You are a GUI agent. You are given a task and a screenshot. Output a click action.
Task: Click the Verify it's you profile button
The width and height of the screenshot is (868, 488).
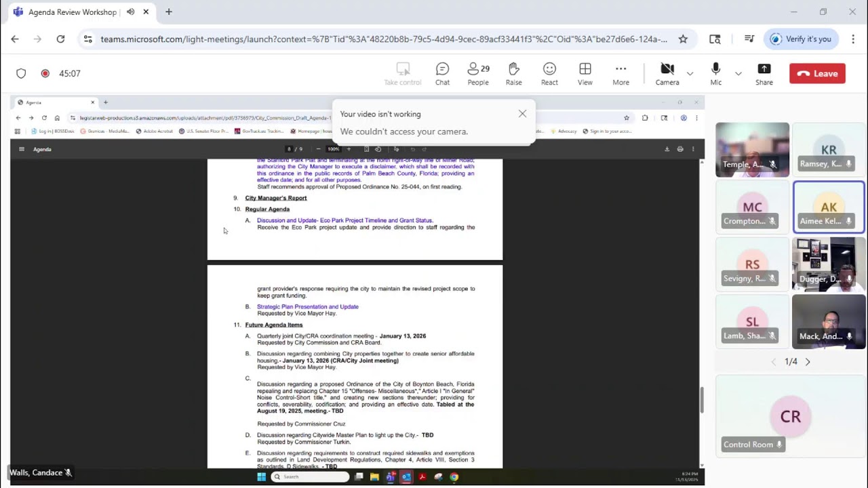[801, 39]
